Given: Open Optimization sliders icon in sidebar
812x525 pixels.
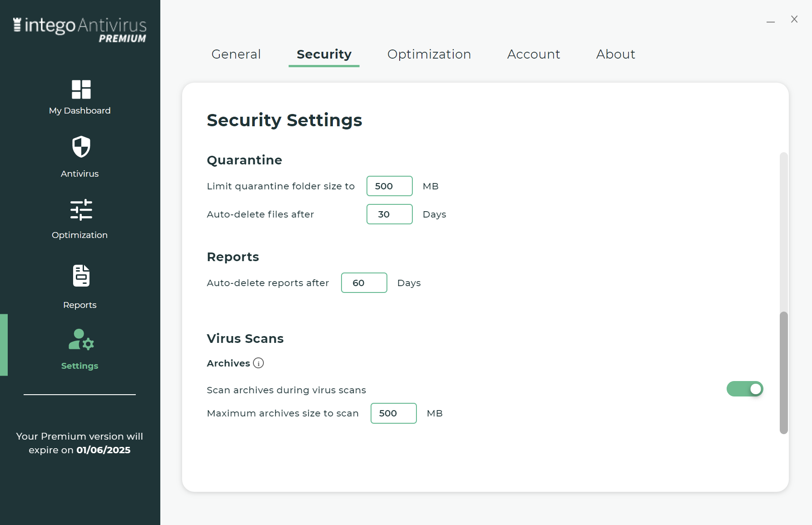Looking at the screenshot, I should coord(81,210).
